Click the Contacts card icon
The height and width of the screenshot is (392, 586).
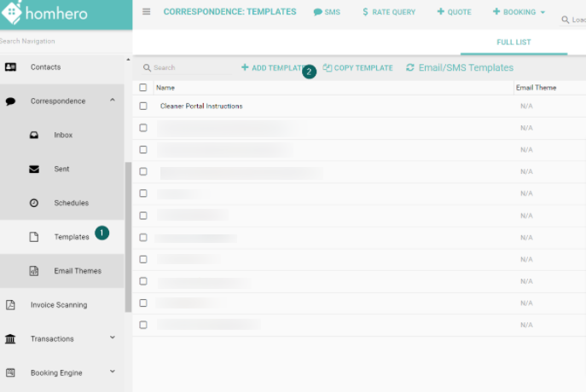tap(11, 66)
